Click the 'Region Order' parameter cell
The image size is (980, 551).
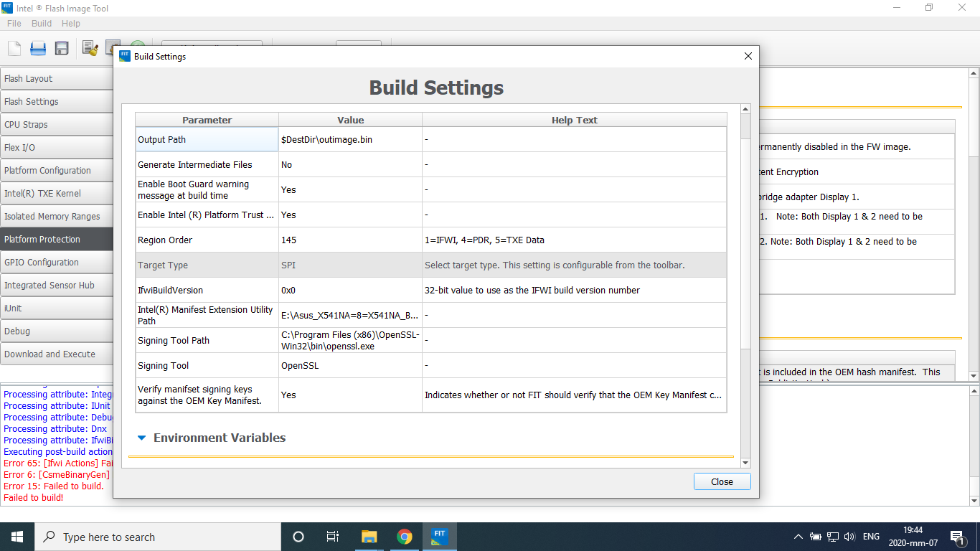click(x=207, y=240)
